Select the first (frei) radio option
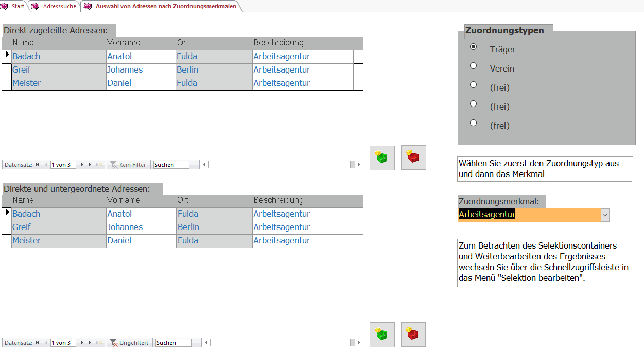The width and height of the screenshot is (644, 352). [474, 85]
